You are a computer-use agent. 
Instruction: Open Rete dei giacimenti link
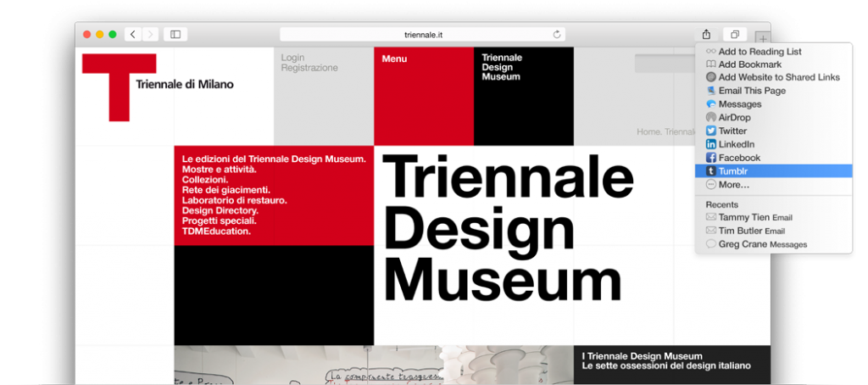pos(226,190)
